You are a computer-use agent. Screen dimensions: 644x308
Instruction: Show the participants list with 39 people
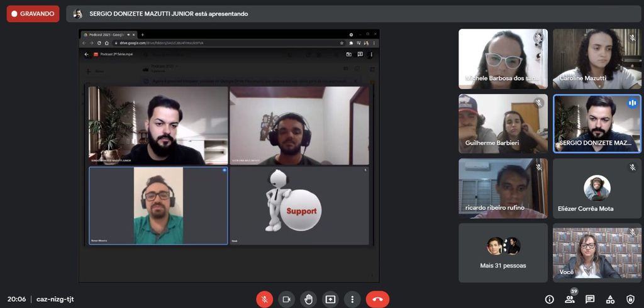click(x=570, y=299)
